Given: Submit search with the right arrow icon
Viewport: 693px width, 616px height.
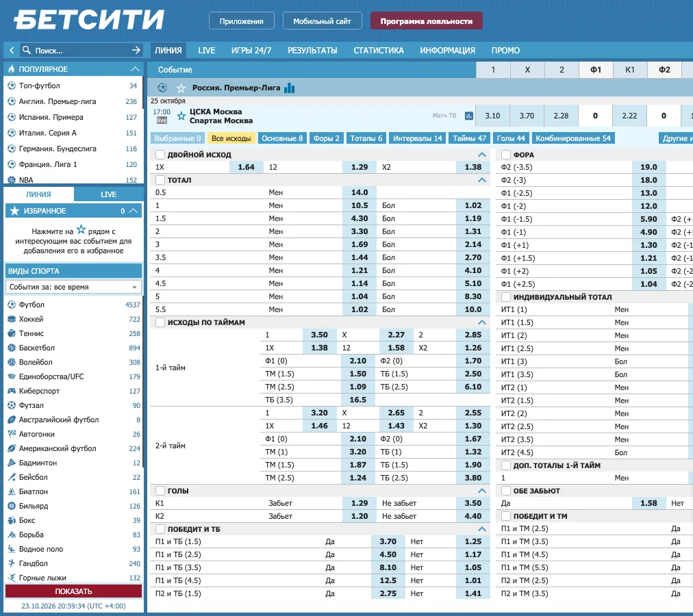Looking at the screenshot, I should pyautogui.click(x=136, y=51).
